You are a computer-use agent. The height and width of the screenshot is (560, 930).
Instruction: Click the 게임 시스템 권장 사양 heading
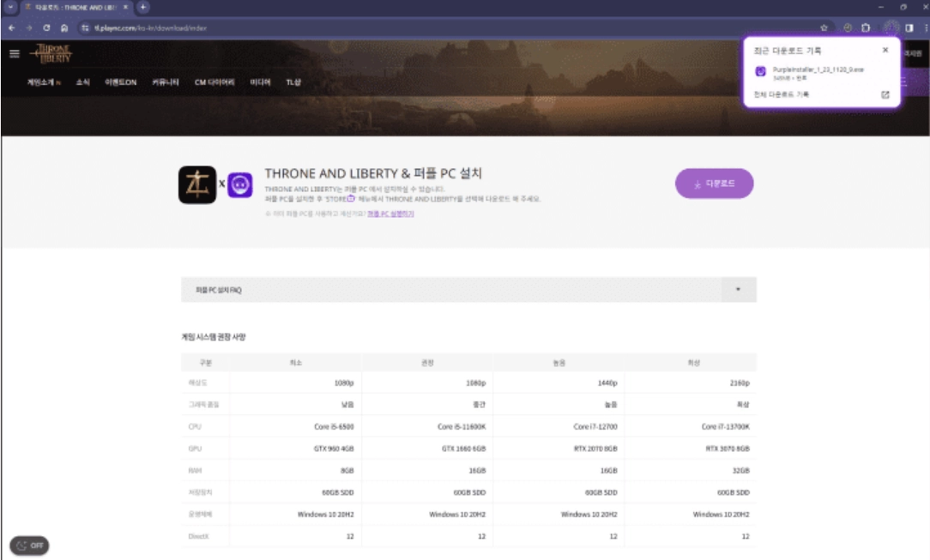[214, 336]
